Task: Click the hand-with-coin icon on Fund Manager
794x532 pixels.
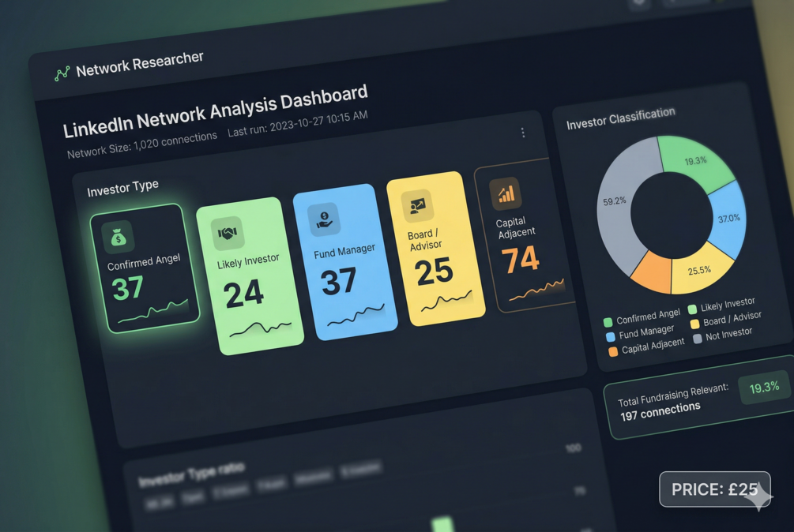Action: [324, 219]
